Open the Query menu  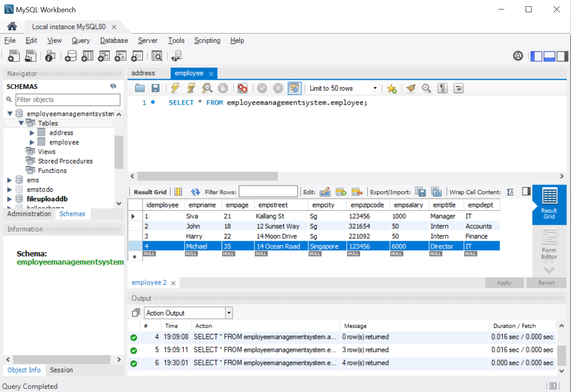tap(81, 40)
